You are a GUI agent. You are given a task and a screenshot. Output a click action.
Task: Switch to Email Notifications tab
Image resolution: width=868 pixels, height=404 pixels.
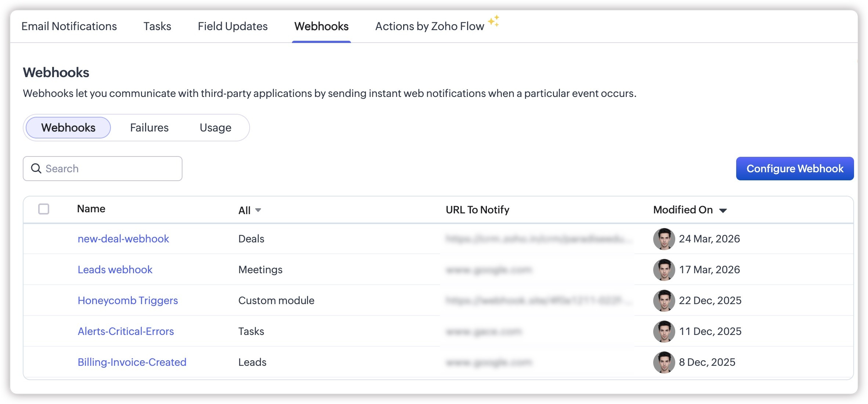pos(69,26)
